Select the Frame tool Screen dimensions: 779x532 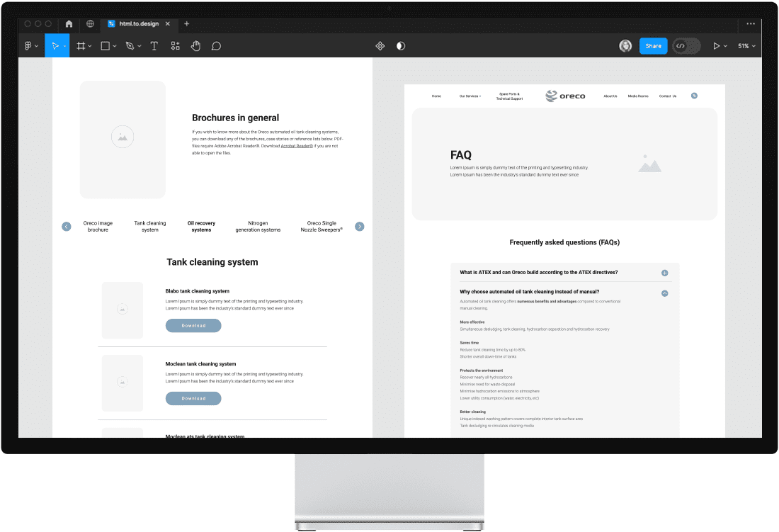coord(81,46)
